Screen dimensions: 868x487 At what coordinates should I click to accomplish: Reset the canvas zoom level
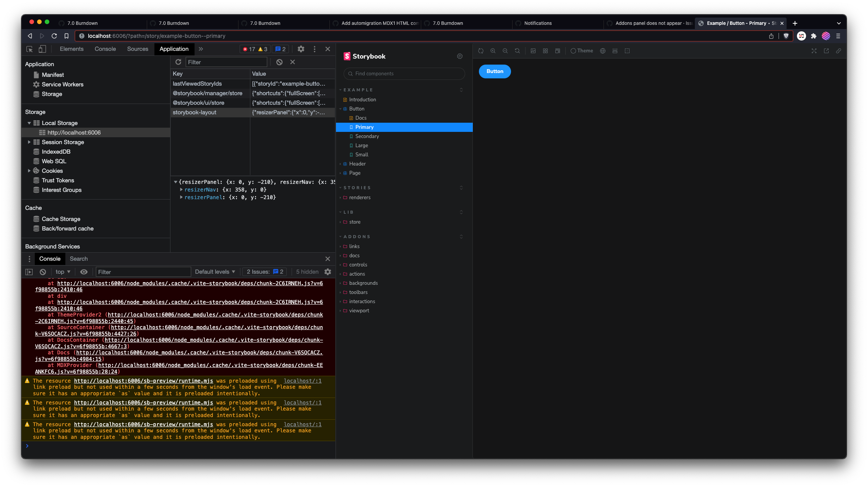(x=517, y=50)
